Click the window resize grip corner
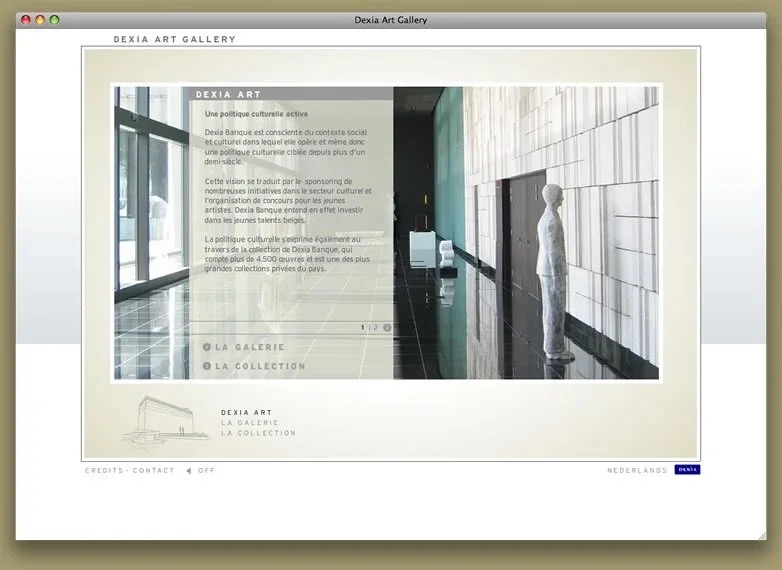Viewport: 782px width, 570px height. point(762,536)
